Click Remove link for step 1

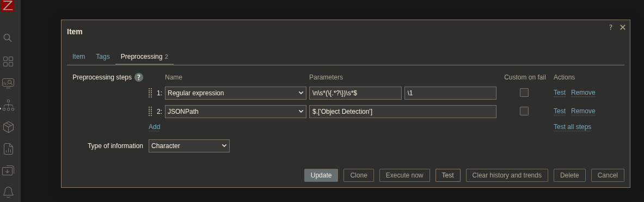583,93
